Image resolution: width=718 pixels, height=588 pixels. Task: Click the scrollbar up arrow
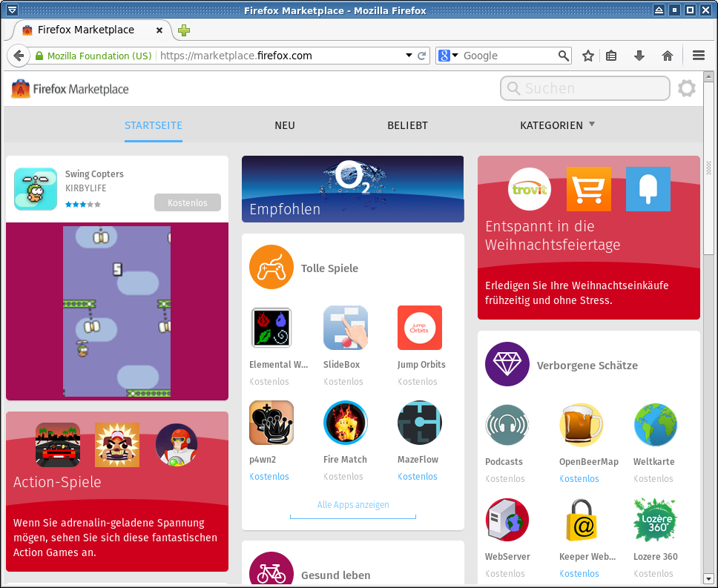708,76
